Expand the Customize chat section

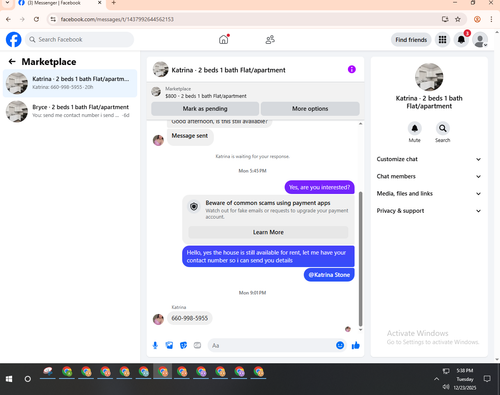[x=429, y=159]
